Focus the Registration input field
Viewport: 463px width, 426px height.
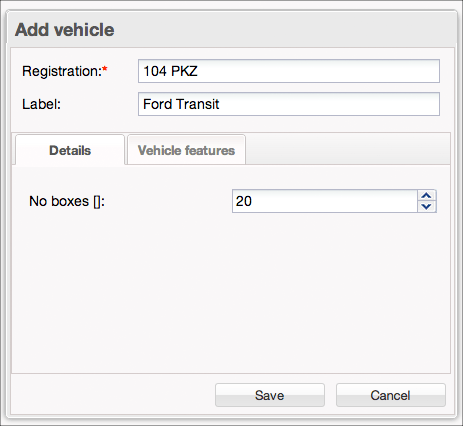point(289,71)
